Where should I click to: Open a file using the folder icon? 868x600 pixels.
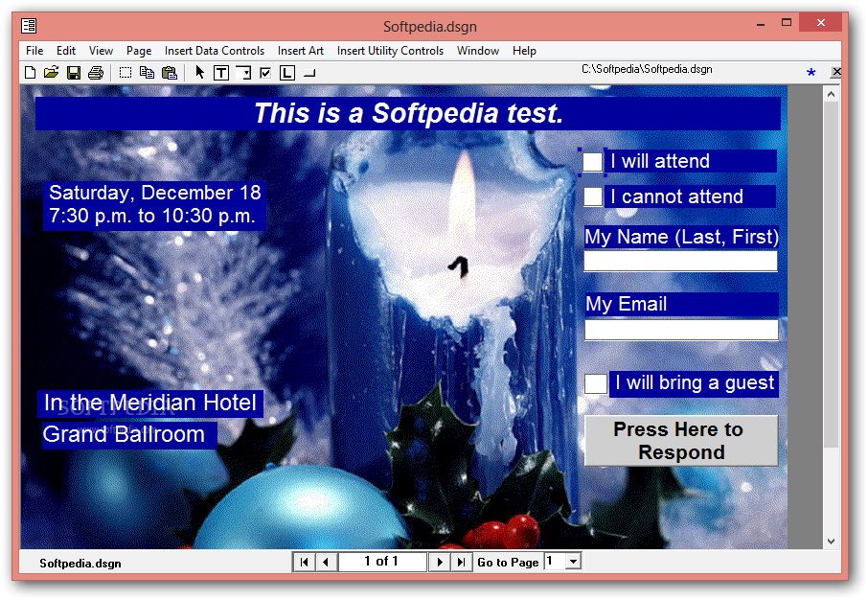pyautogui.click(x=52, y=73)
